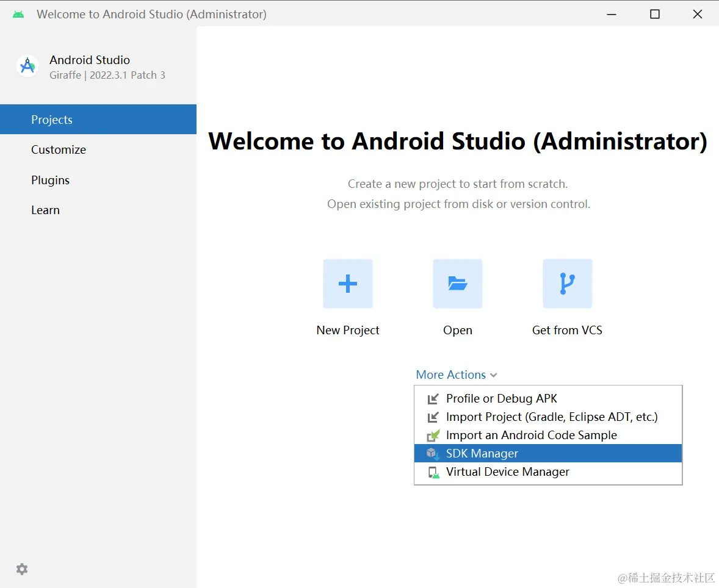Select Import an Android Code Sample
The width and height of the screenshot is (719, 588).
pos(548,435)
